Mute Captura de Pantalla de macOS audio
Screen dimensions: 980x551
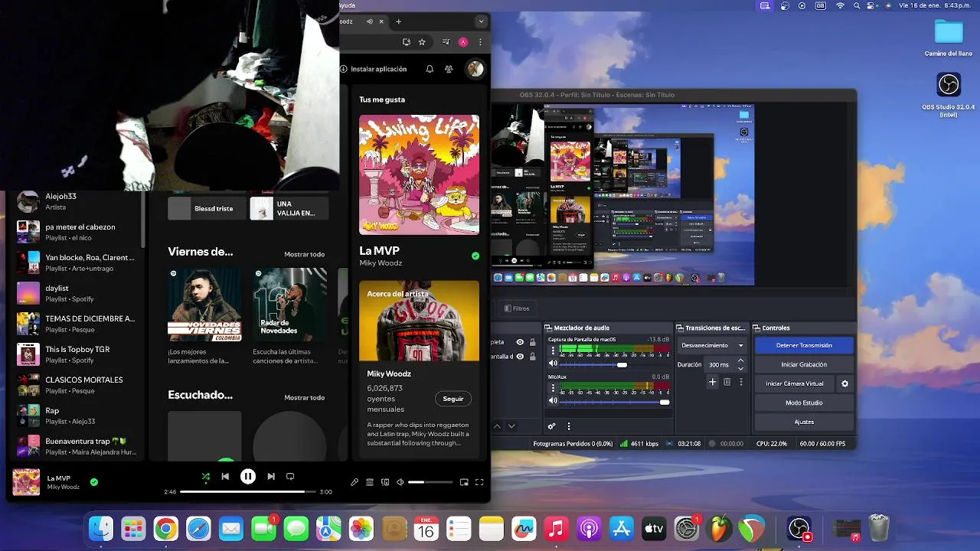[553, 364]
